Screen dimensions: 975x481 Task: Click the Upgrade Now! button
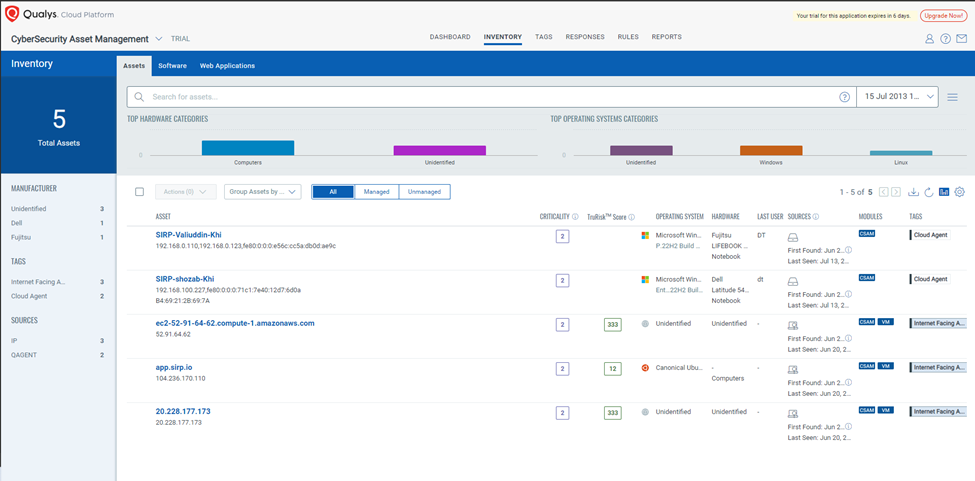(x=943, y=15)
